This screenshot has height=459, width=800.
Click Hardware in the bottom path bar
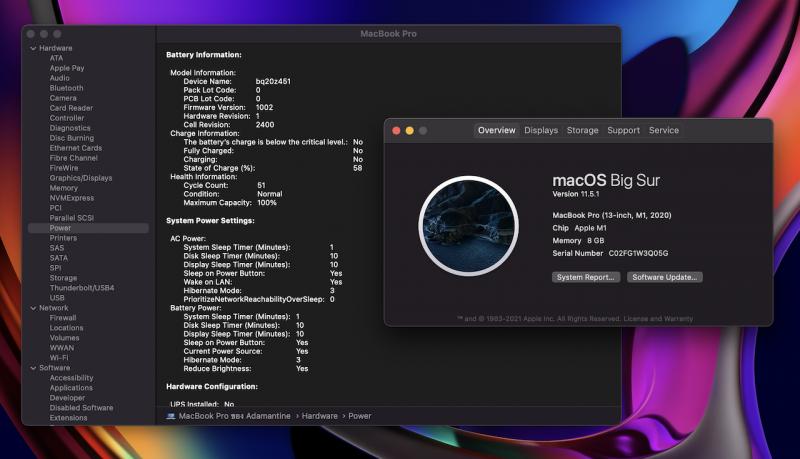[x=319, y=416]
